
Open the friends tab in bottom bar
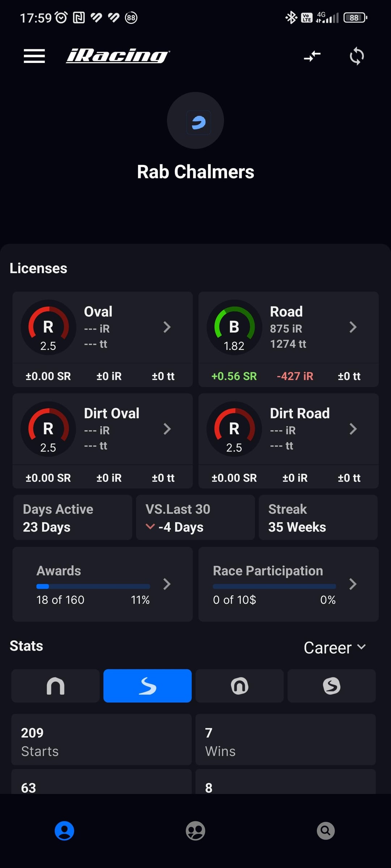tap(195, 831)
